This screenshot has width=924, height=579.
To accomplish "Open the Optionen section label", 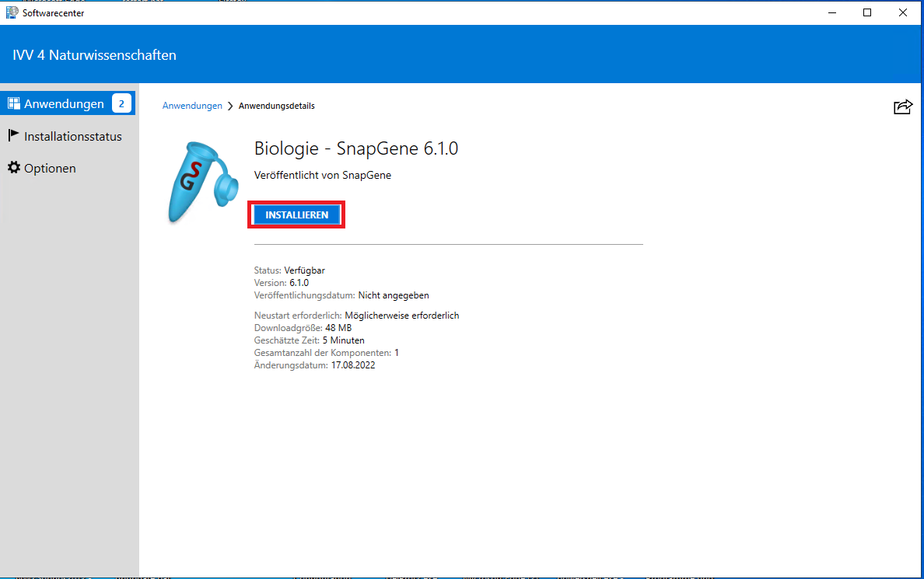I will point(50,169).
